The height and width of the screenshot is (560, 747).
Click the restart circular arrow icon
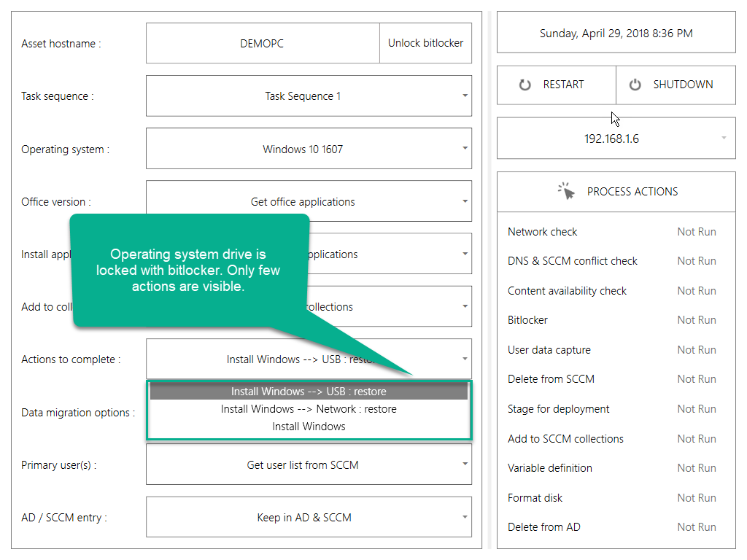pos(525,85)
